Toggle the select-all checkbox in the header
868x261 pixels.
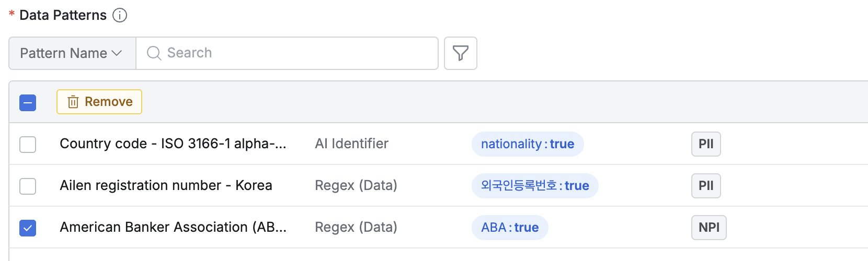tap(28, 103)
